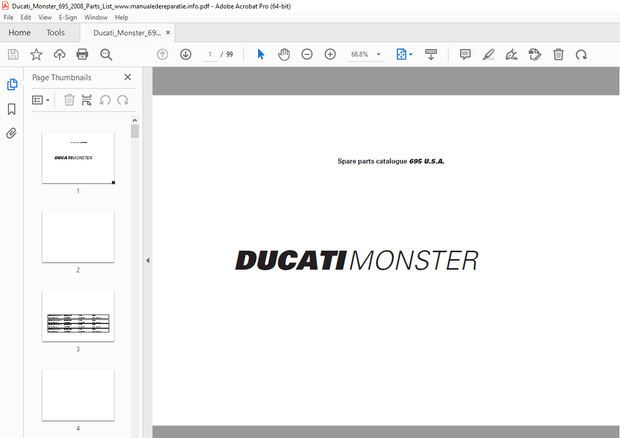This screenshot has width=620, height=438.
Task: Delete selected thumbnail page trash icon
Action: (x=69, y=100)
